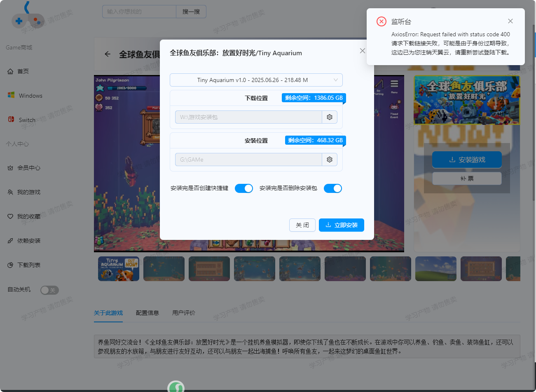Select the Tiny Aquarium logo thumbnail

pos(119,269)
